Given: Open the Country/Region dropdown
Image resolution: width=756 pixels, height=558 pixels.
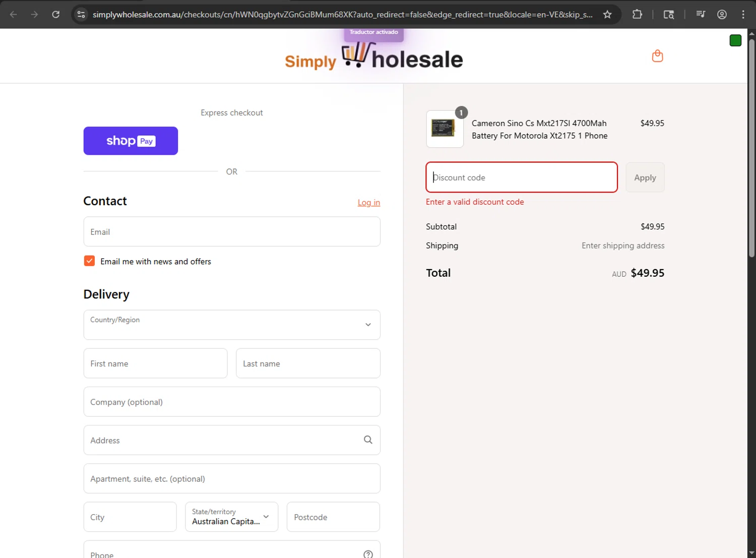Looking at the screenshot, I should [x=232, y=325].
